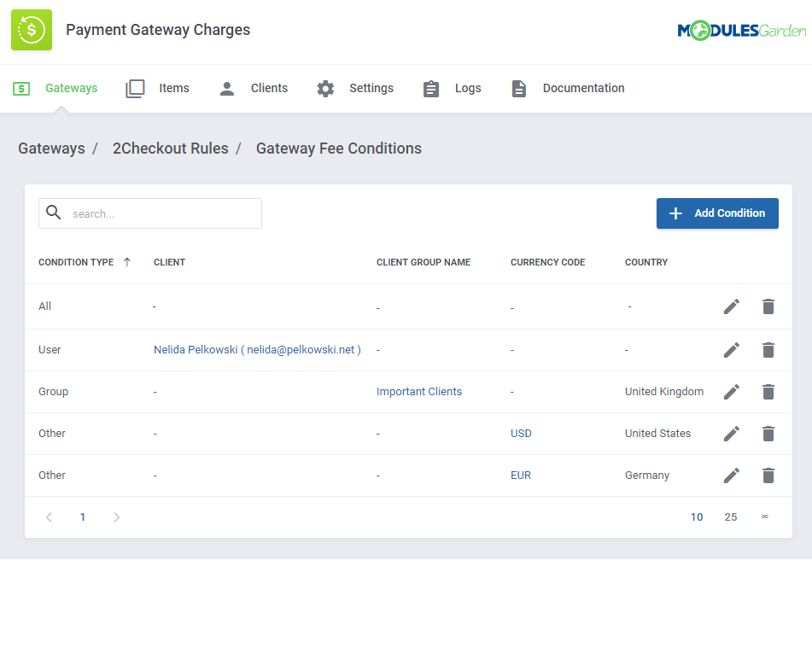The height and width of the screenshot is (671, 812).
Task: Click the Country column header
Action: click(x=646, y=262)
